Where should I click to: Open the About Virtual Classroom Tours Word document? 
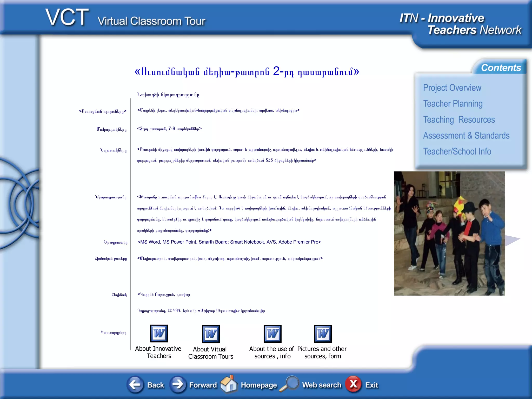[211, 334]
